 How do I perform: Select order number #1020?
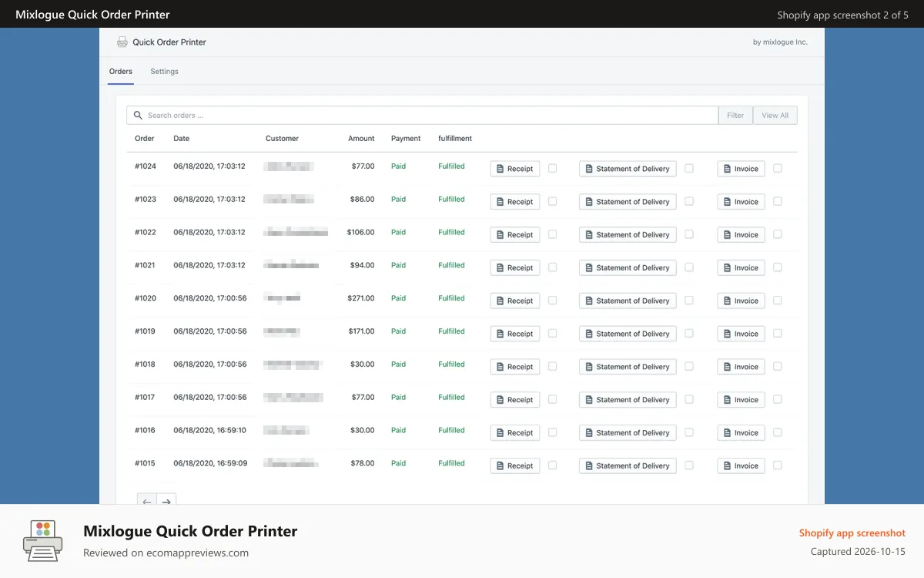point(146,298)
